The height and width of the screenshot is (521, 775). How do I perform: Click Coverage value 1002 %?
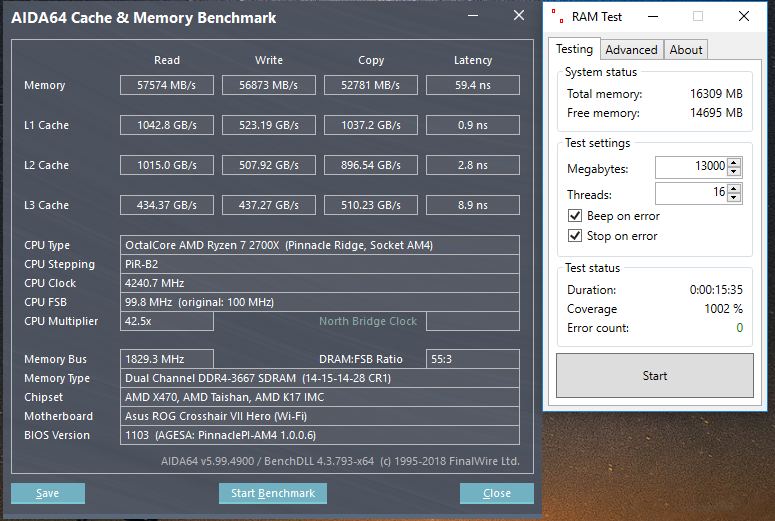click(x=723, y=309)
